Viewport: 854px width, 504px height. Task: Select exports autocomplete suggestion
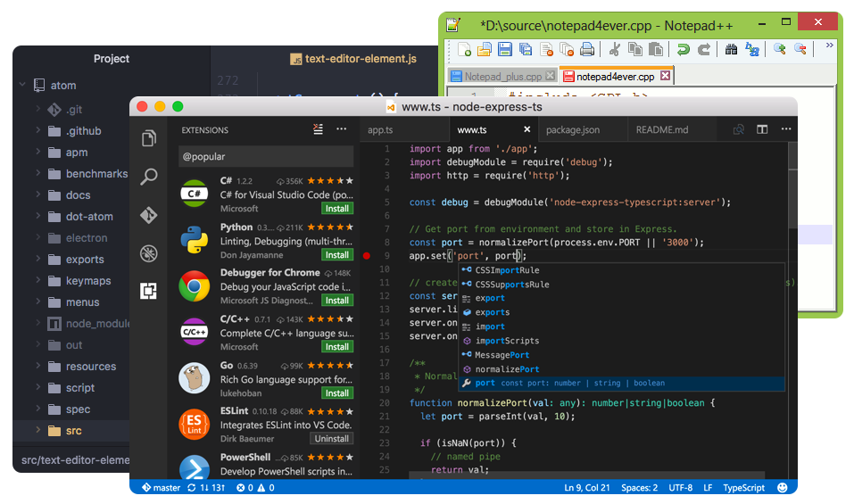(x=621, y=312)
